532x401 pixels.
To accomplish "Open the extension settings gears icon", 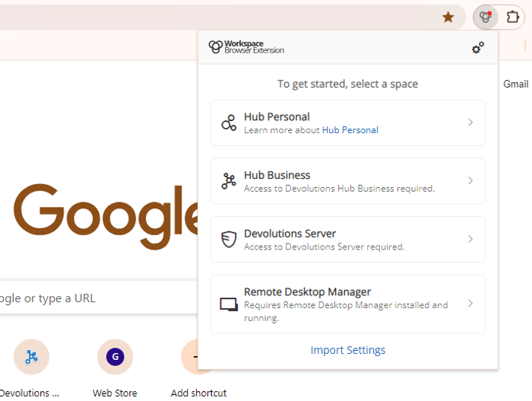I will (x=478, y=48).
